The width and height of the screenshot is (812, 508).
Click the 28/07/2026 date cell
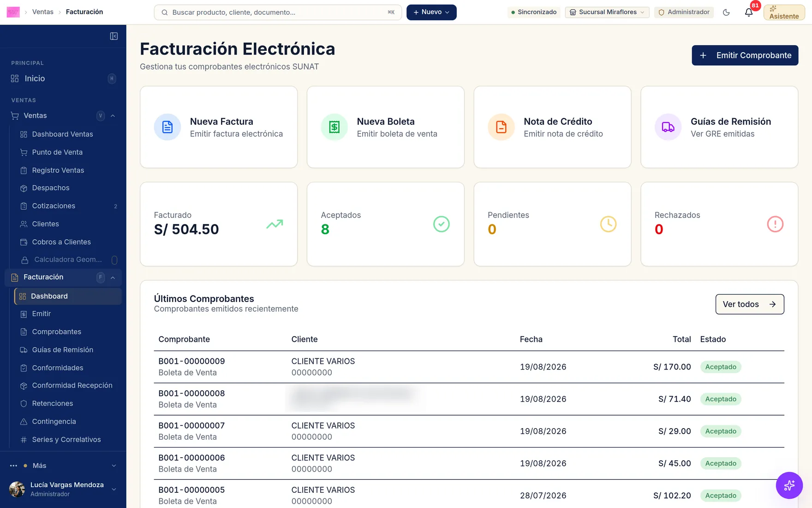543,496
